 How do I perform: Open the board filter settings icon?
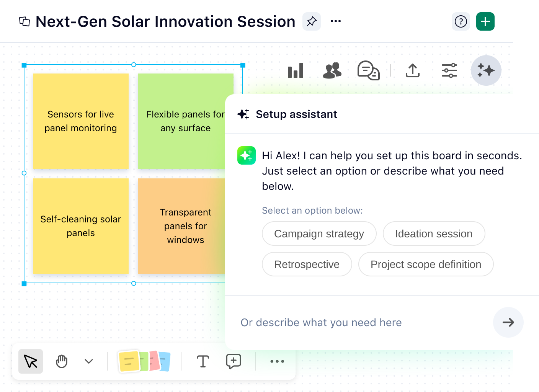coord(449,70)
